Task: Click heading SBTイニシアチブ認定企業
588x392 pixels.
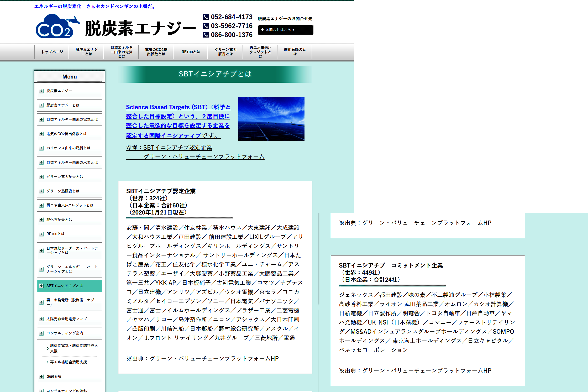Action: click(x=161, y=191)
